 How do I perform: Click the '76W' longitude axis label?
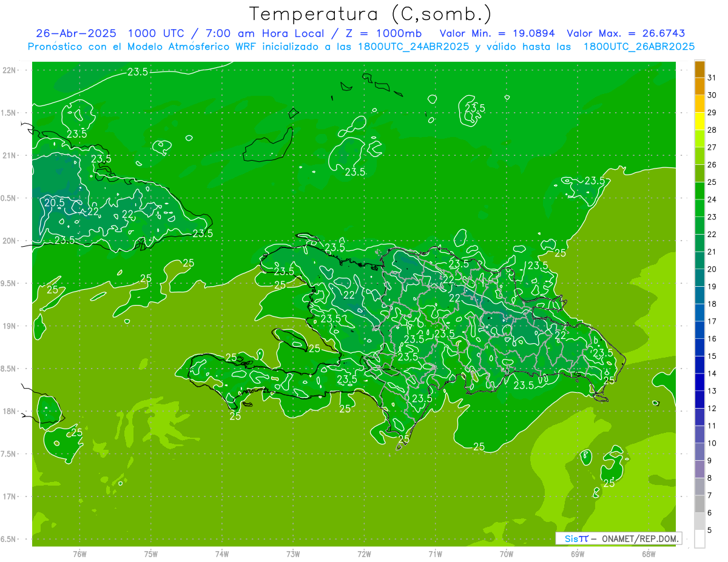[79, 554]
